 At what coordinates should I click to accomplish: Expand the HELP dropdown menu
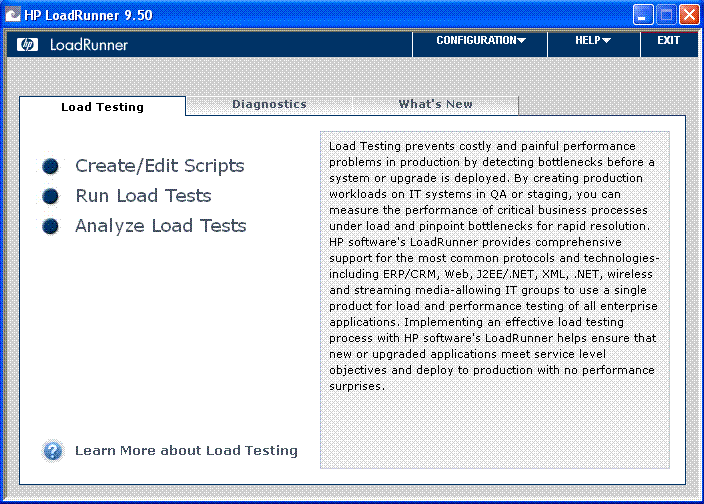592,41
